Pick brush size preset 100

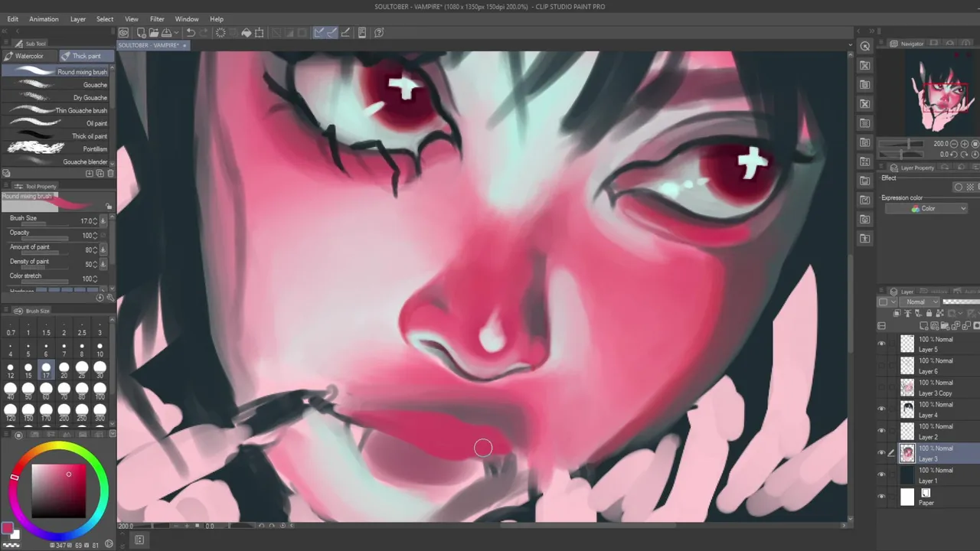pos(100,393)
